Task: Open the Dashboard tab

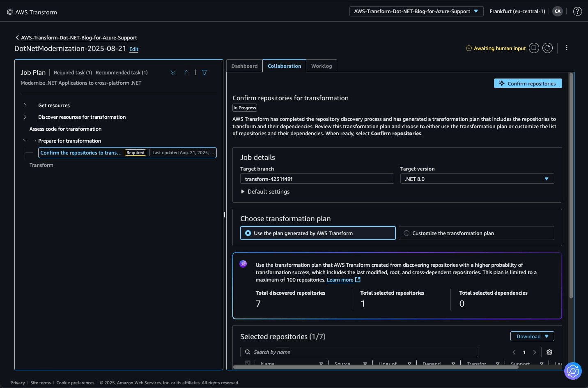Action: [244, 66]
